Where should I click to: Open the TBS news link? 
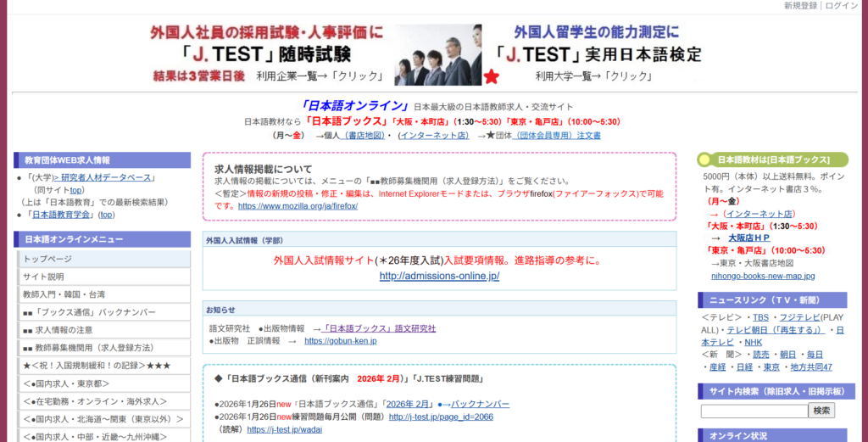(760, 317)
